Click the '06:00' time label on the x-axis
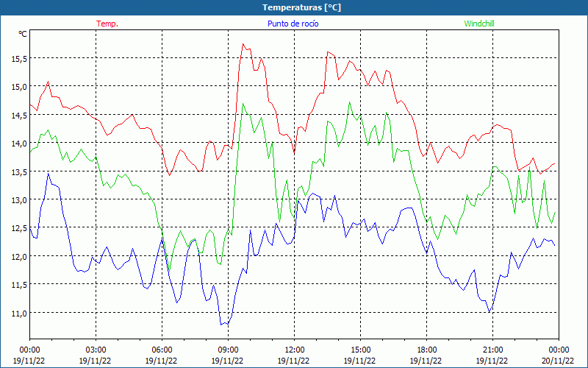This screenshot has width=588, height=368. click(162, 350)
